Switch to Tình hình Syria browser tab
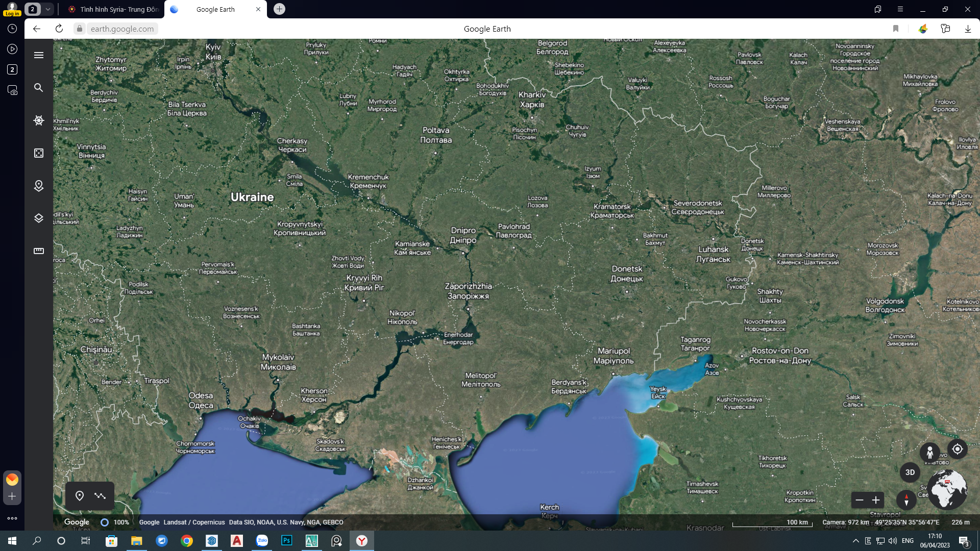 point(113,9)
